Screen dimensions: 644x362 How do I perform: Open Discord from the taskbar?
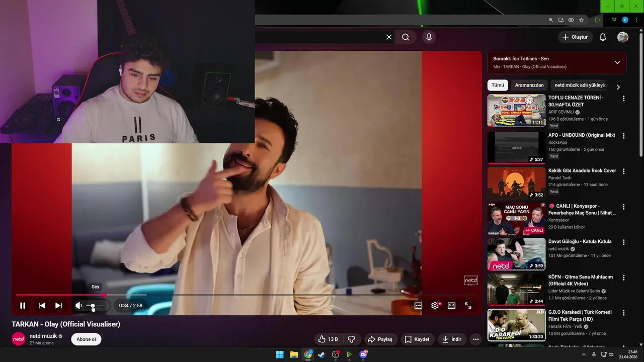(x=363, y=354)
